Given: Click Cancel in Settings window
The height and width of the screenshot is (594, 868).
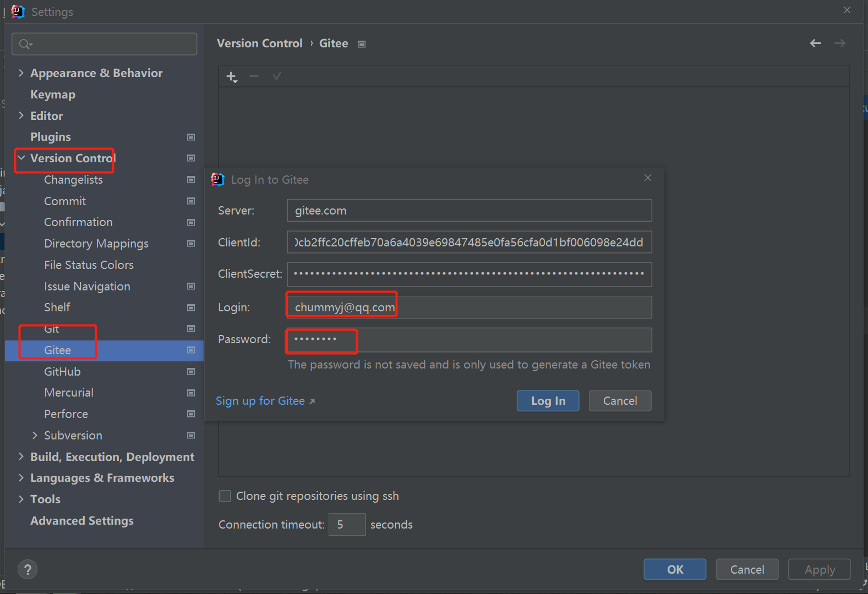Looking at the screenshot, I should click(747, 569).
